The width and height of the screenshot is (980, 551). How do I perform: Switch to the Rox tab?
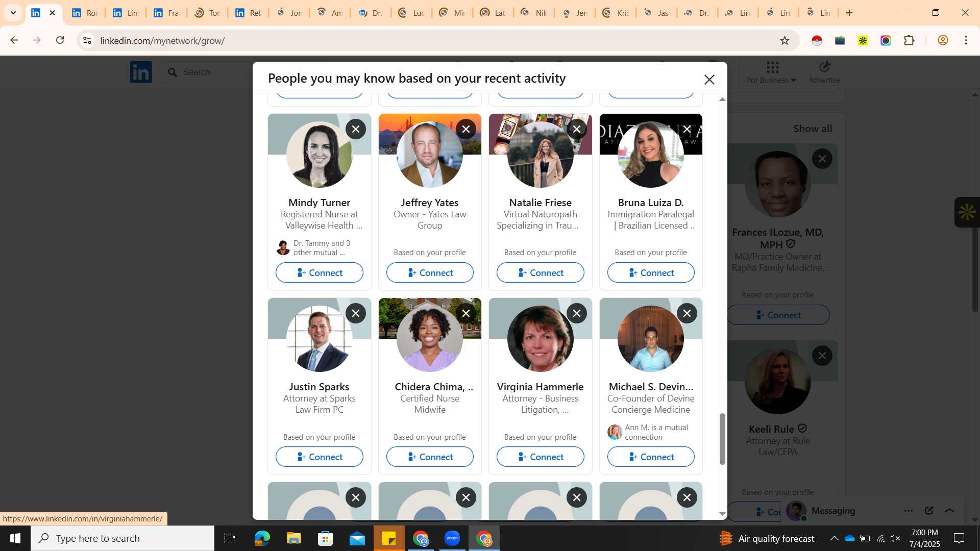point(85,13)
